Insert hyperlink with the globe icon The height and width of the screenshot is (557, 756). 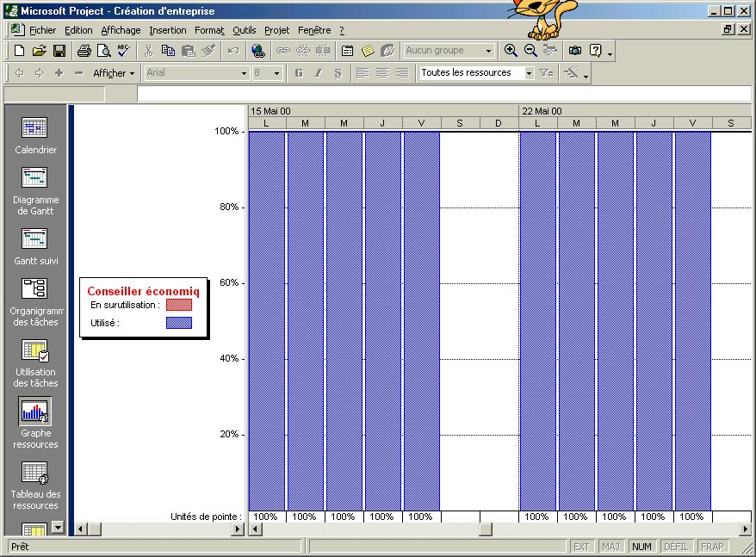pos(258,51)
